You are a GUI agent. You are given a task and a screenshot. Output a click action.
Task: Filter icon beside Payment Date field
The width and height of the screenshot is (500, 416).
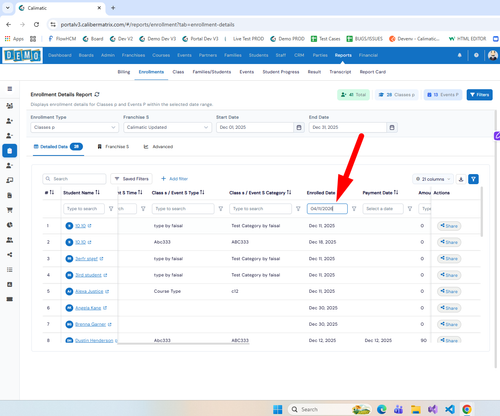[410, 209]
